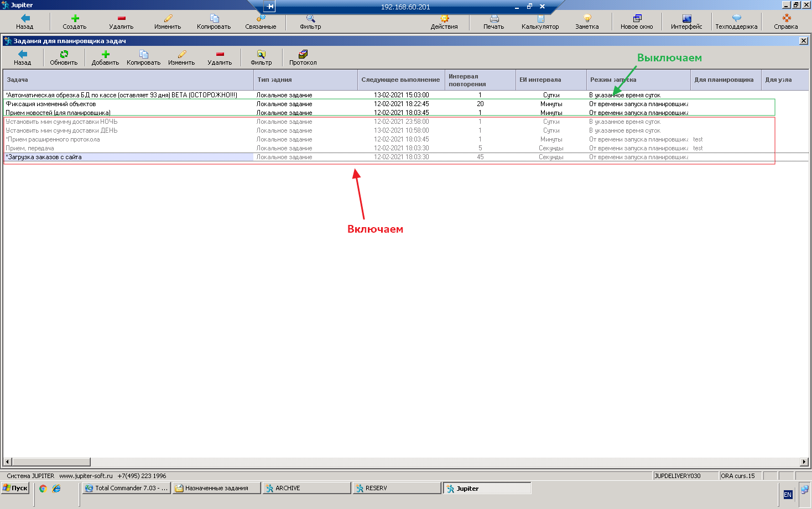Viewport: 812px width, 509px height.
Task: Sort by Следующее выполнение column header
Action: click(401, 80)
